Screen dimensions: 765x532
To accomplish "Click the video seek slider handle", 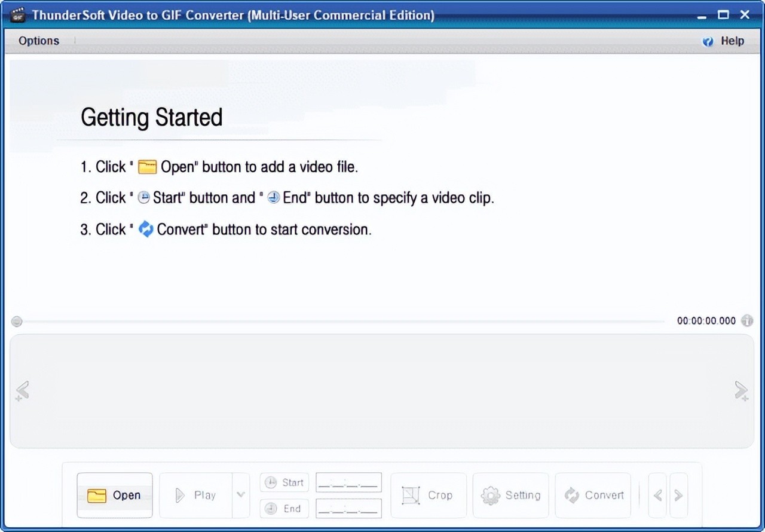I will coord(17,322).
